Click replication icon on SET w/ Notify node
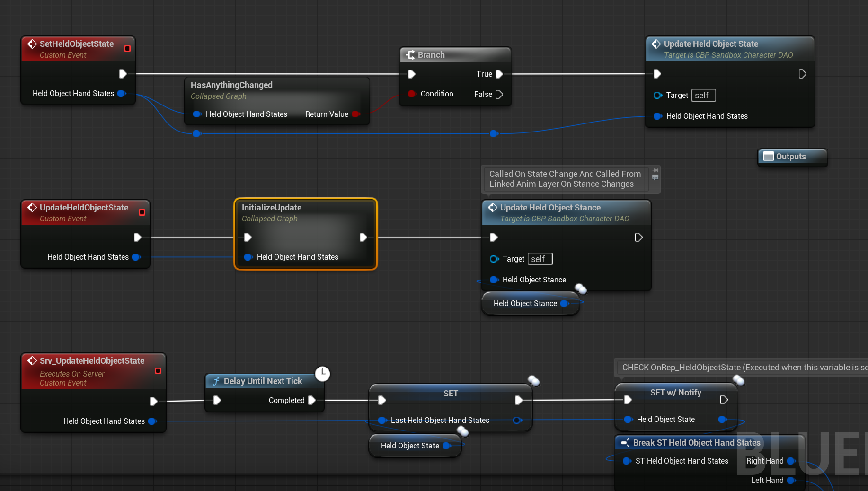This screenshot has width=868, height=491. [x=738, y=380]
